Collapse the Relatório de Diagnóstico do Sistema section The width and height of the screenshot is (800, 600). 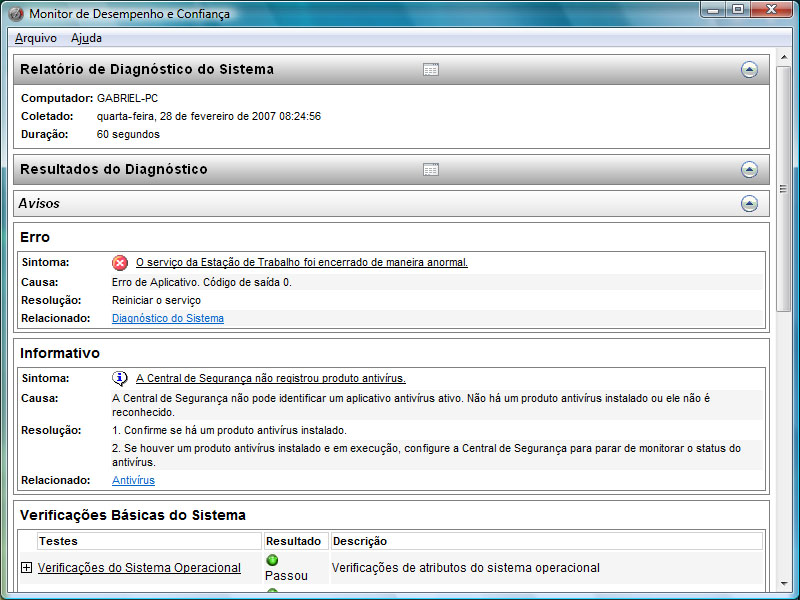(749, 69)
